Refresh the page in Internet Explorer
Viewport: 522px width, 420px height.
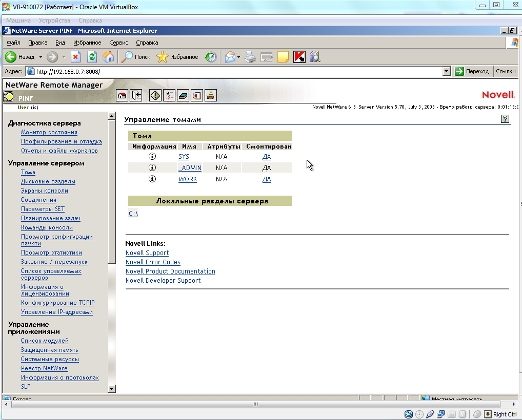point(92,57)
